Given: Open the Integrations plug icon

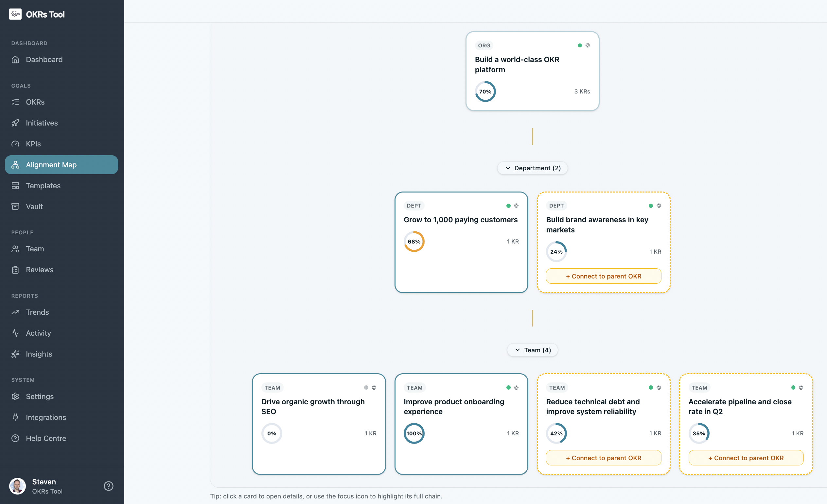Looking at the screenshot, I should click(15, 417).
